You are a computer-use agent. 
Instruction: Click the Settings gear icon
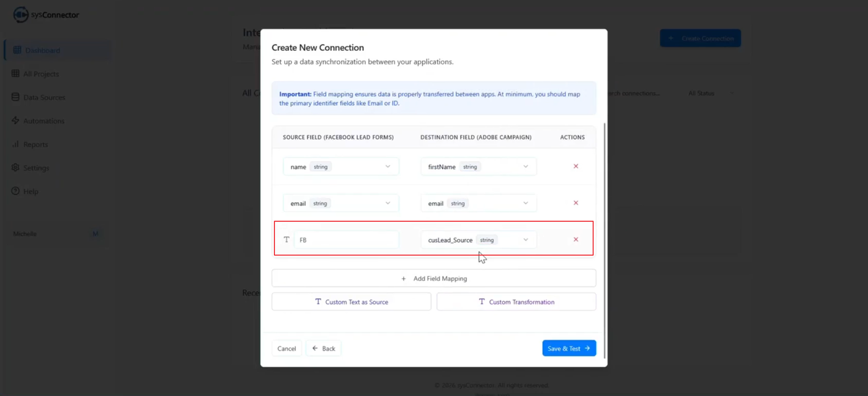[x=15, y=168]
